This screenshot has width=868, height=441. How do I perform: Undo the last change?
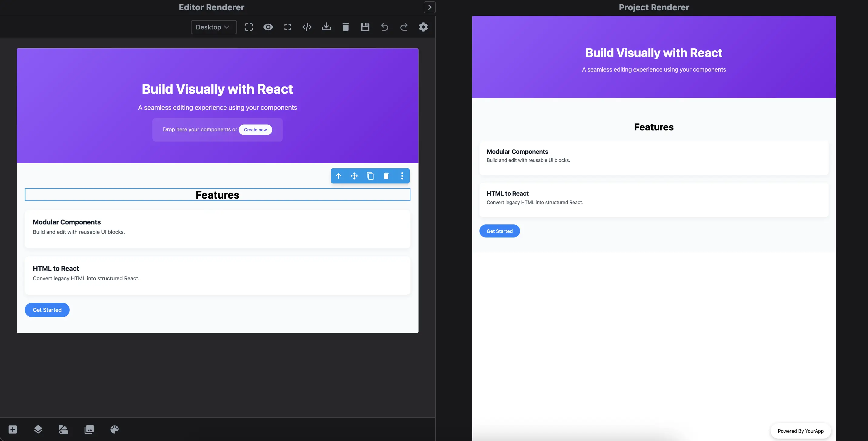(384, 27)
